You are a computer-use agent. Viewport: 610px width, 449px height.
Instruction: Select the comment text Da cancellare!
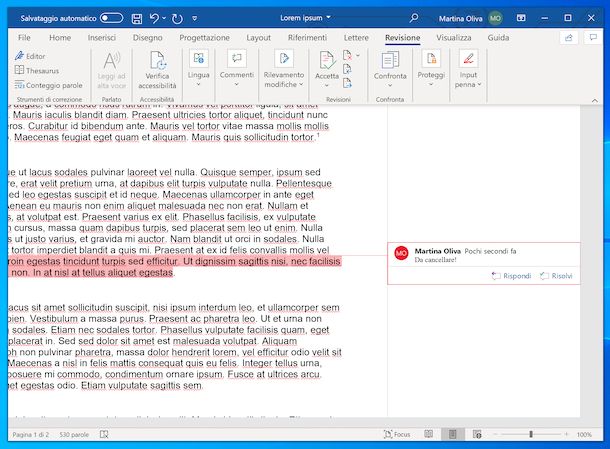[x=435, y=260]
